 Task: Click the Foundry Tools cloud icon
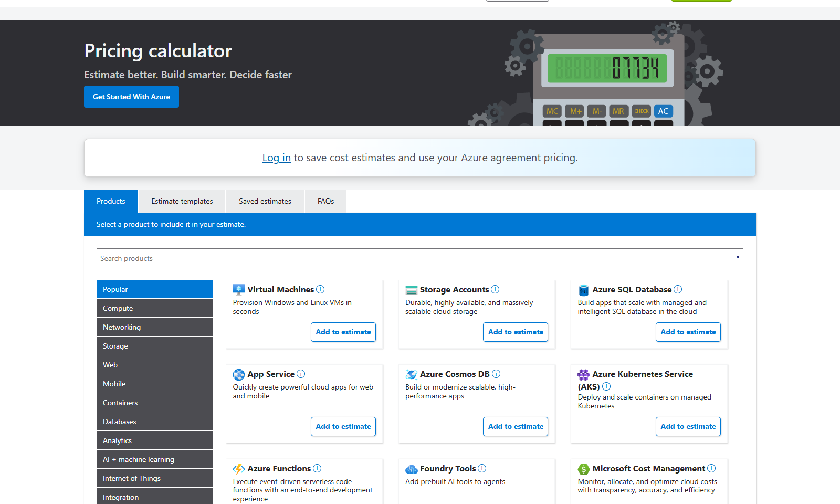[x=412, y=469]
